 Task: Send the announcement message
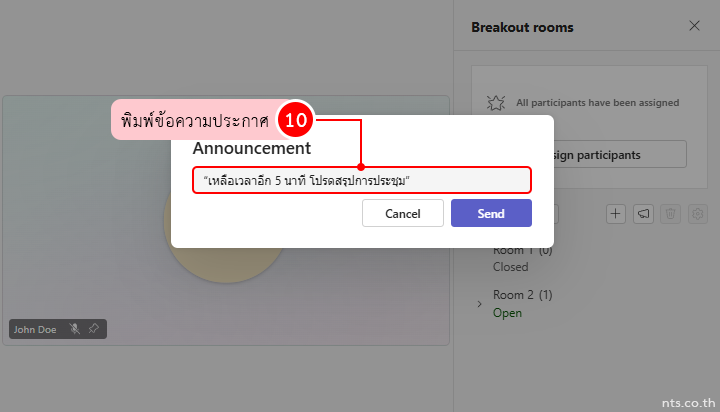coord(491,213)
